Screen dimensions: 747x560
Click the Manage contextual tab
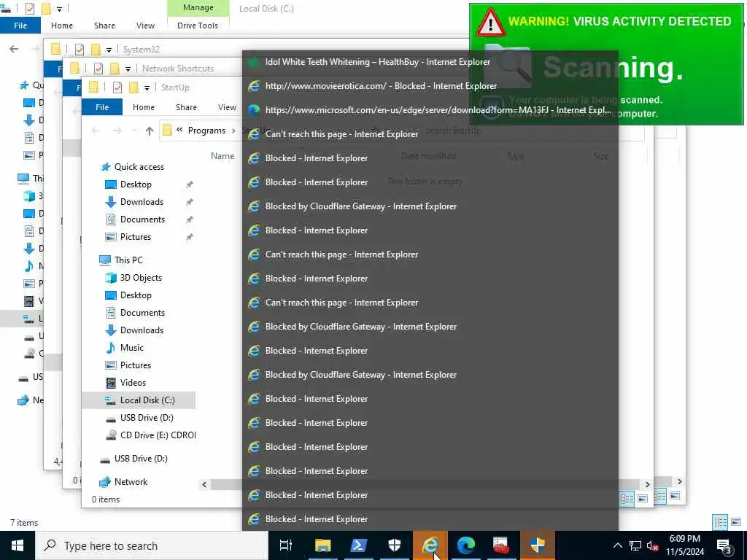click(x=198, y=7)
